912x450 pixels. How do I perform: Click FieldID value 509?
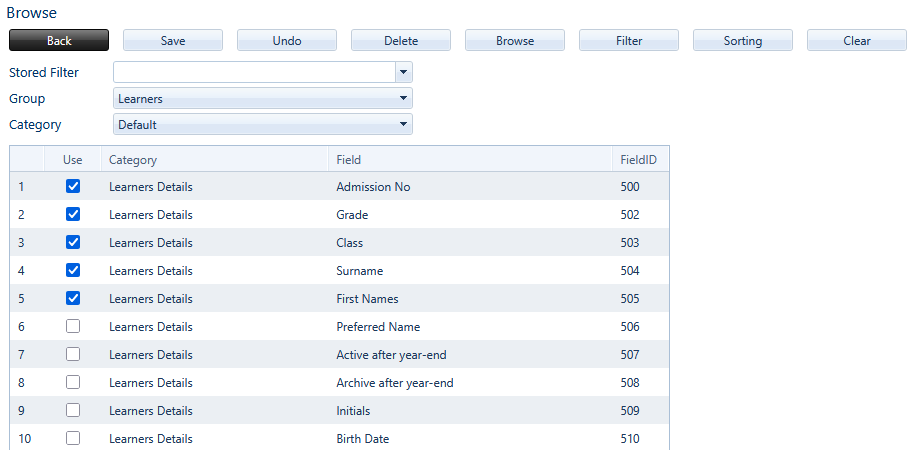tap(630, 410)
